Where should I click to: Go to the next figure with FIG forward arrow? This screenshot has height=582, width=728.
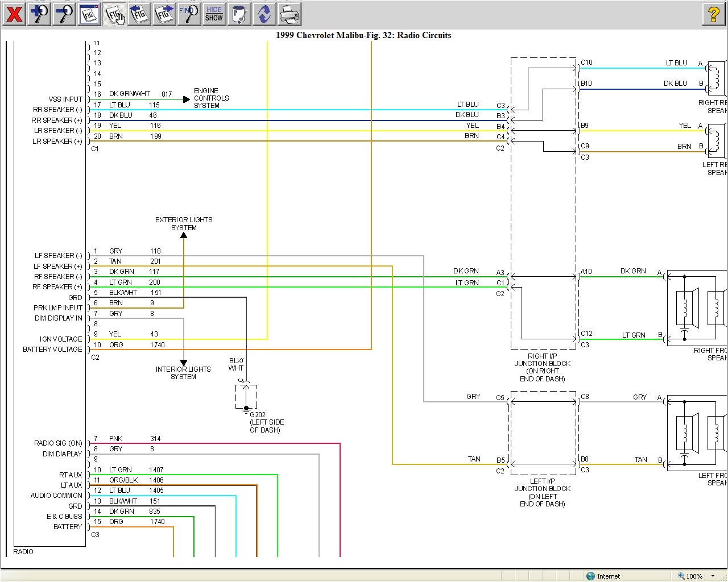164,14
